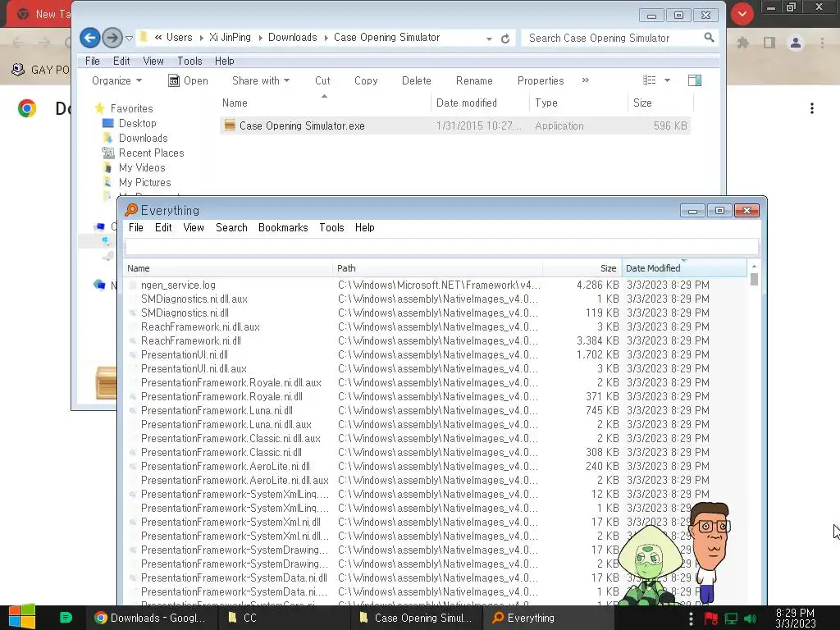Open Chrome's three-dot menu on Downloads page
Viewport: 840px width, 630px height.
coord(812,109)
